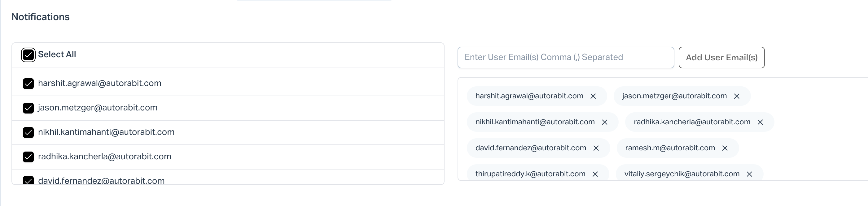Image resolution: width=868 pixels, height=206 pixels.
Task: Click the ramesh.m@autorabit.com chip text
Action: click(x=670, y=148)
